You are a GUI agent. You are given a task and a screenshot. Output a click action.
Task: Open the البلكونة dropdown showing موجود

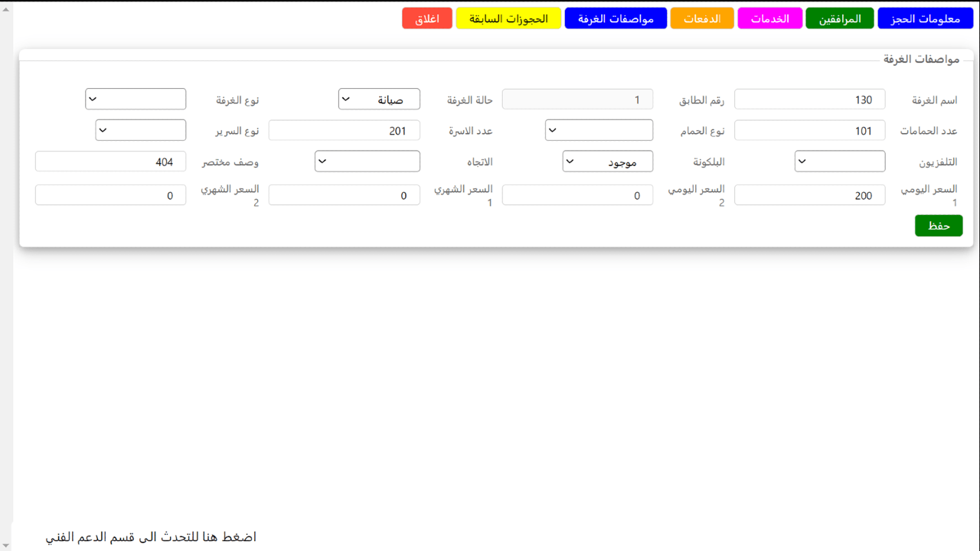[x=607, y=161]
